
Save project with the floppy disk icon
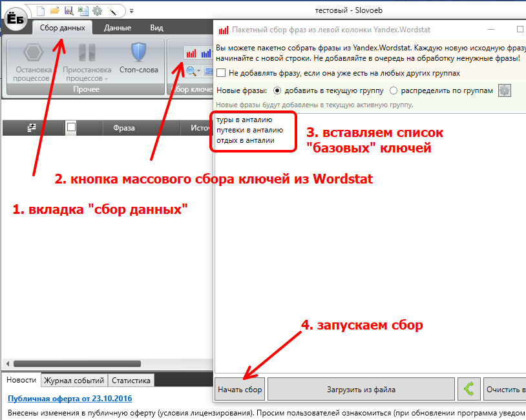pos(68,10)
